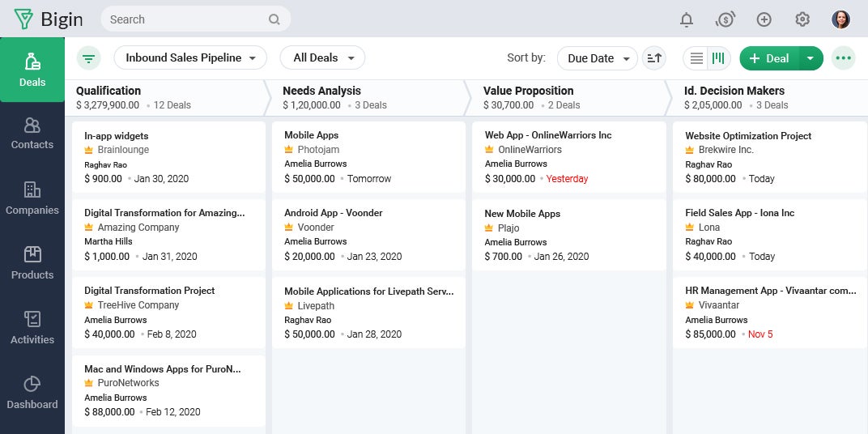Click the plus circle quick-add icon

(764, 19)
